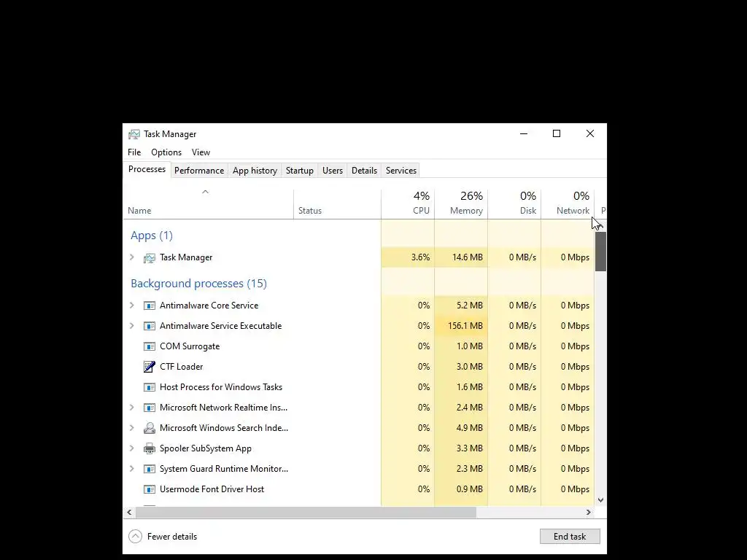747x560 pixels.
Task: Click the COM Surrogate process icon
Action: coord(149,346)
